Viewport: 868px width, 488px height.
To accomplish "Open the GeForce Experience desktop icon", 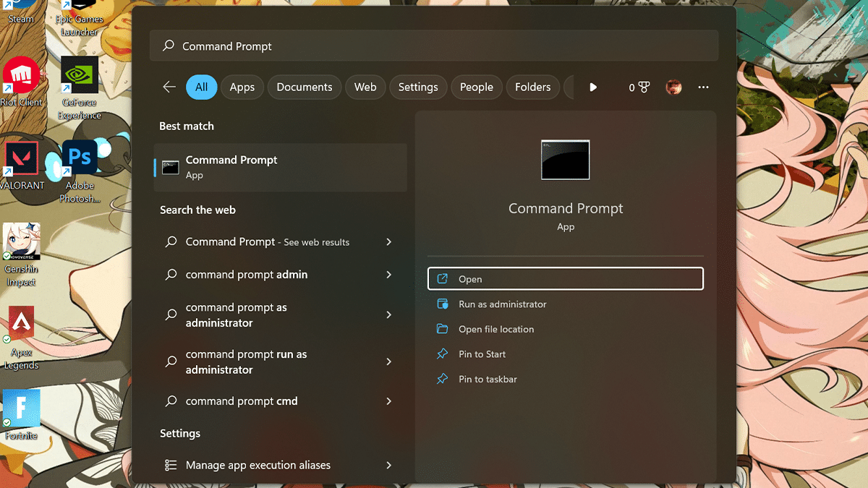I will (x=80, y=75).
